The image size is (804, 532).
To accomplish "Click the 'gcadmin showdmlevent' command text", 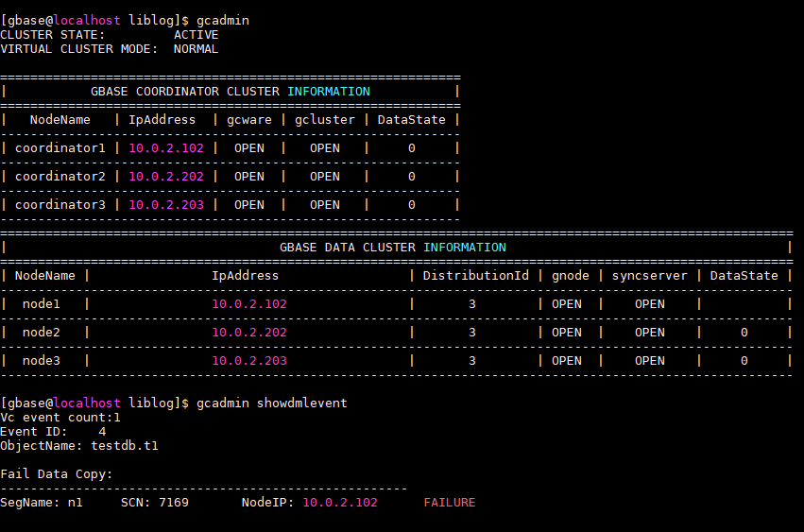I will (x=272, y=403).
